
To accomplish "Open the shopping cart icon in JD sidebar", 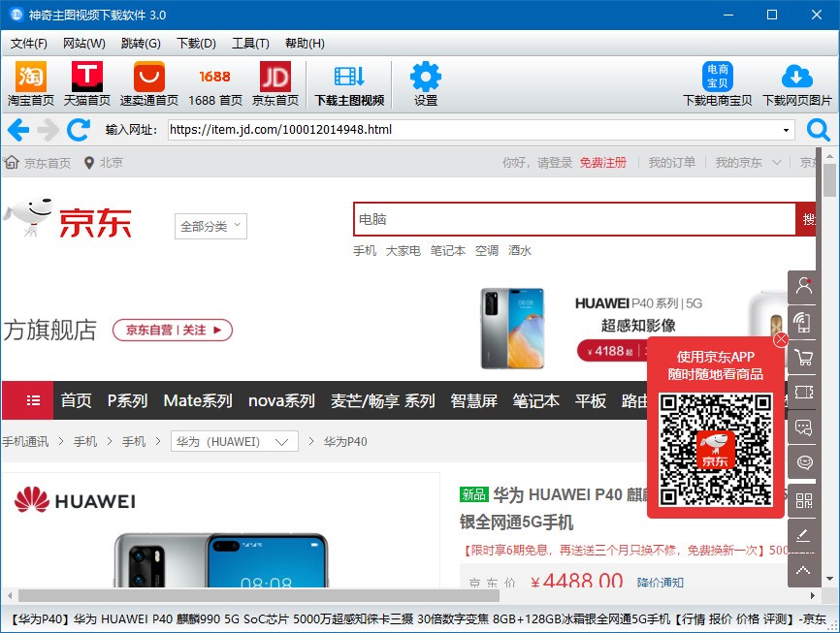I will (803, 357).
